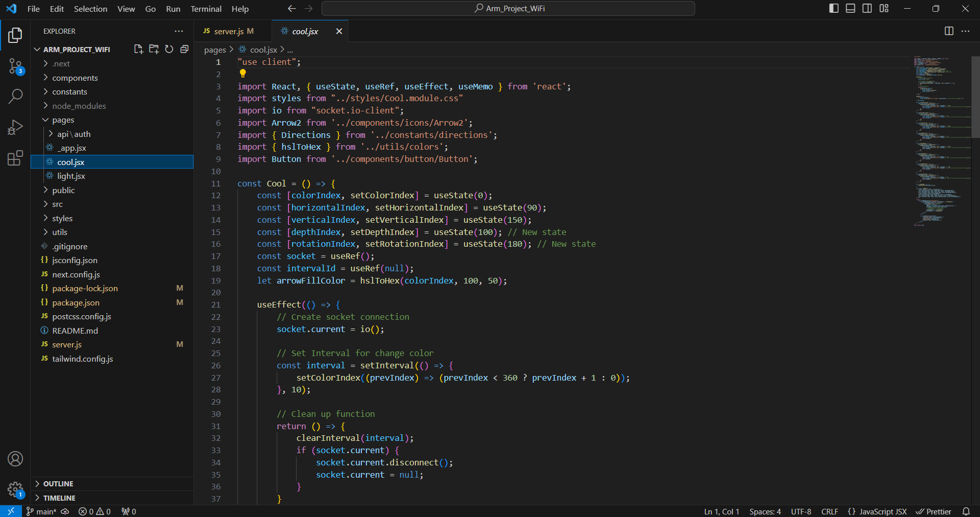Expand the OUTLINE section
Viewport: 980px width, 517px height.
58,484
